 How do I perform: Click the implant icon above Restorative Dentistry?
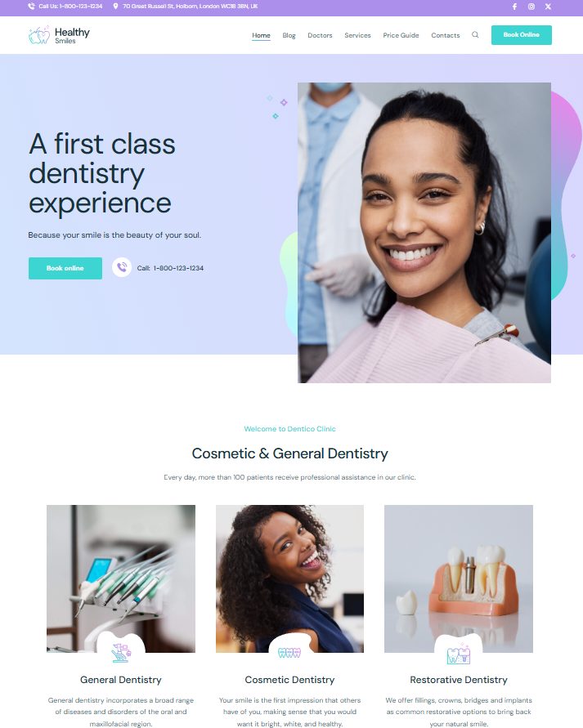(x=459, y=654)
